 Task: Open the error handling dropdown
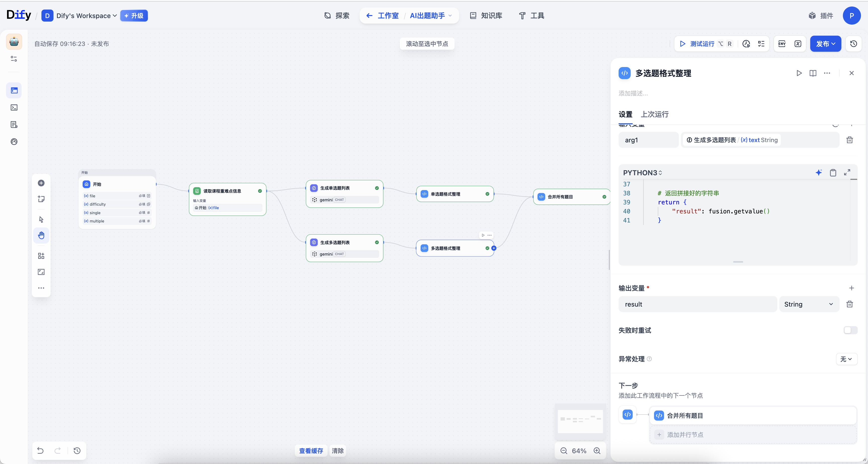(846, 359)
